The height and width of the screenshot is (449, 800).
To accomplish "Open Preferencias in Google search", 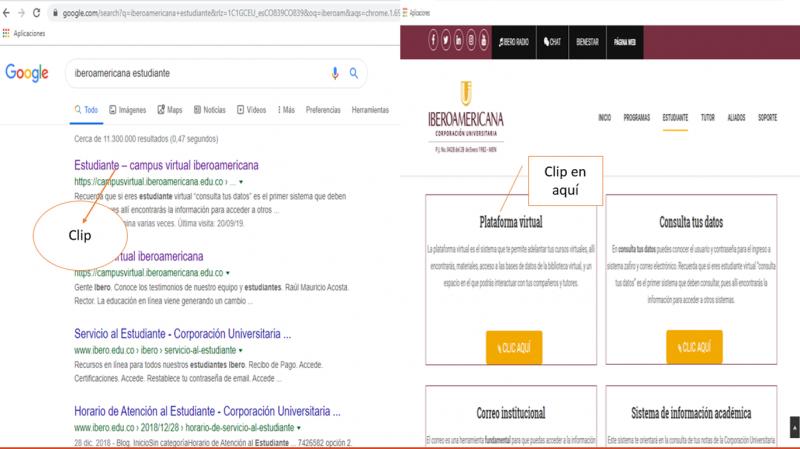I will point(323,110).
